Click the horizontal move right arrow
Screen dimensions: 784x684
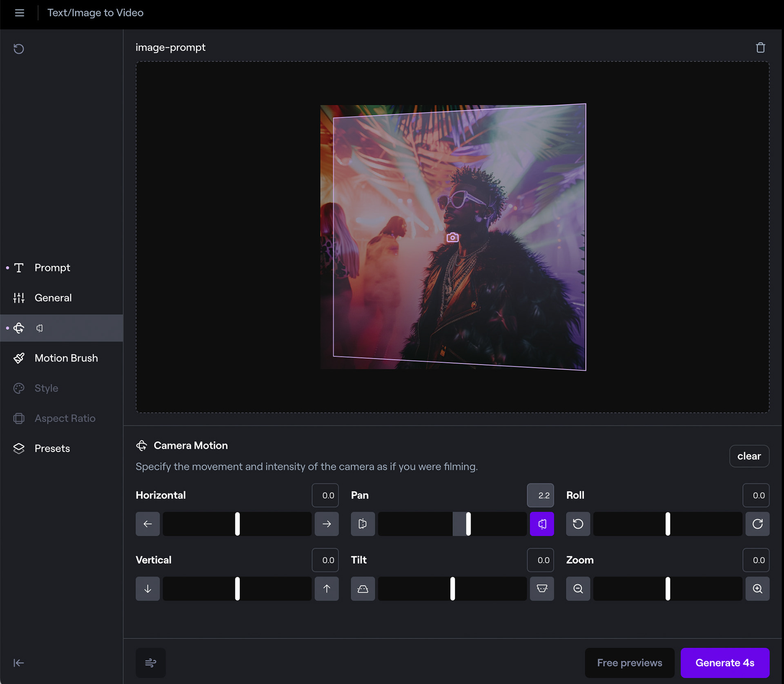pyautogui.click(x=326, y=524)
